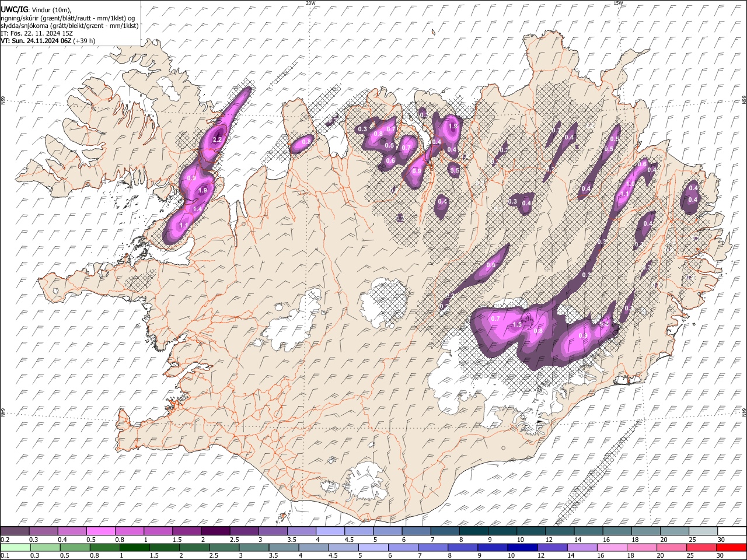Viewport: 747px width, 560px height.
Task: Click the IT: Fös. 22. 11. 2024 15Z line
Action: tap(37, 33)
